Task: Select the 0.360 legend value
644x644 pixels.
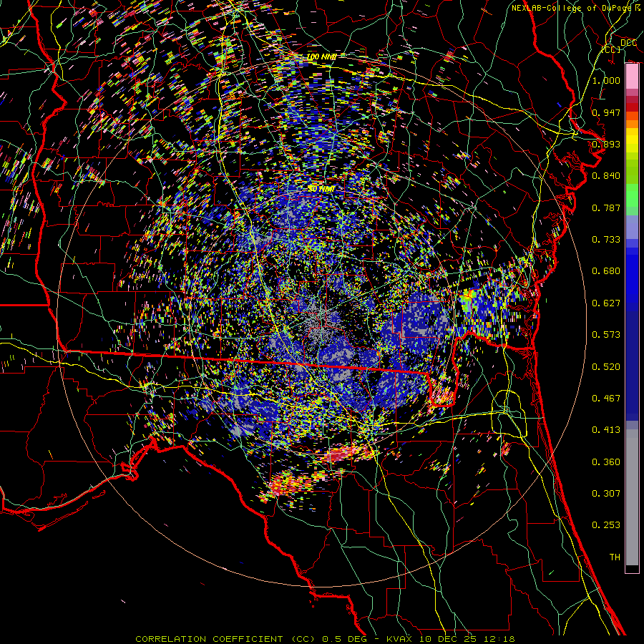Action: tap(606, 462)
